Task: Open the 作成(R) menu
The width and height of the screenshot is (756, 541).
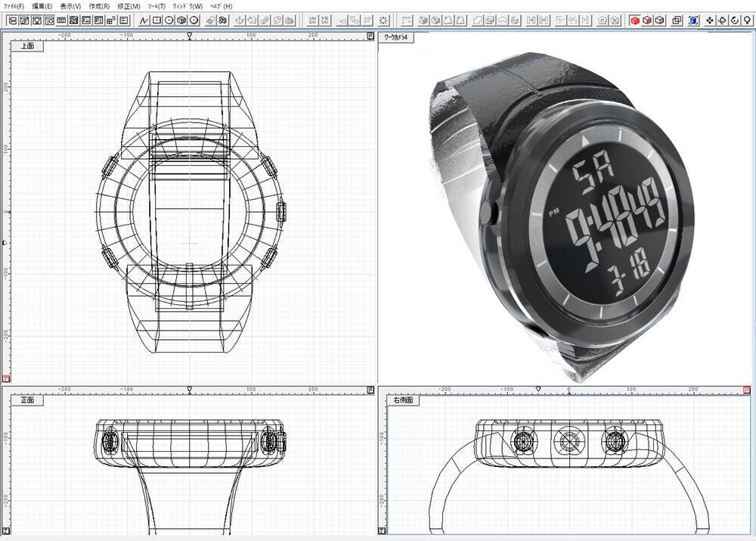Action: click(99, 6)
